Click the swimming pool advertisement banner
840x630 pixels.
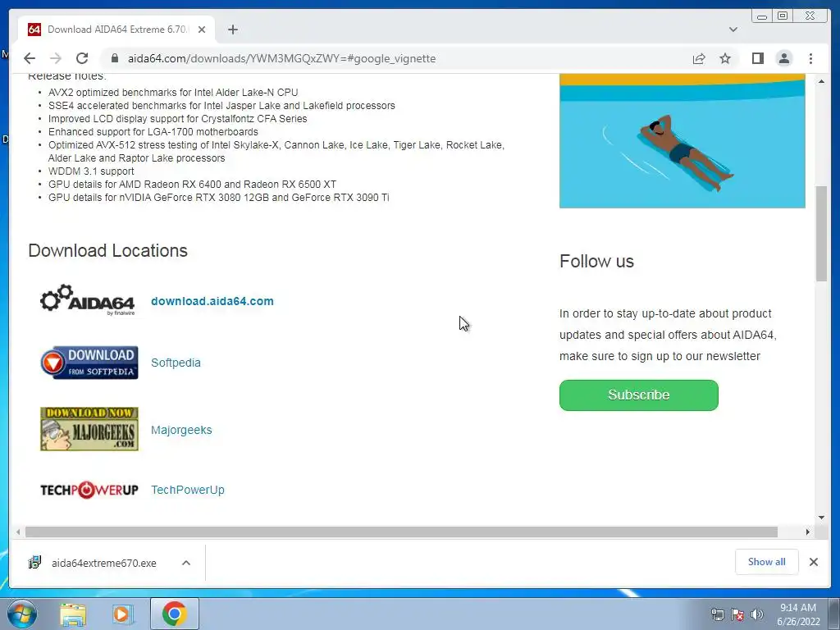point(682,141)
